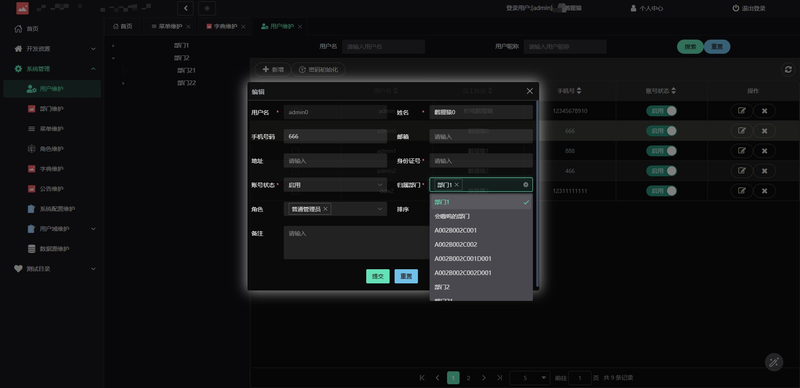Click the 提交 button in the dialog

click(378, 276)
